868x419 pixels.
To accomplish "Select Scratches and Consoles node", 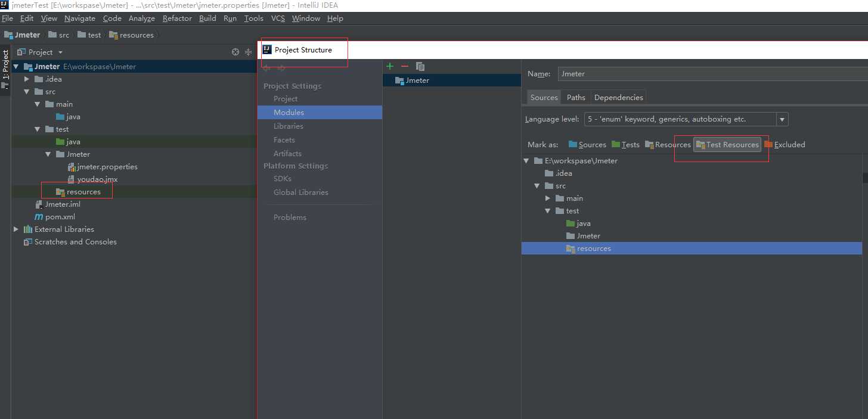I will tap(70, 242).
